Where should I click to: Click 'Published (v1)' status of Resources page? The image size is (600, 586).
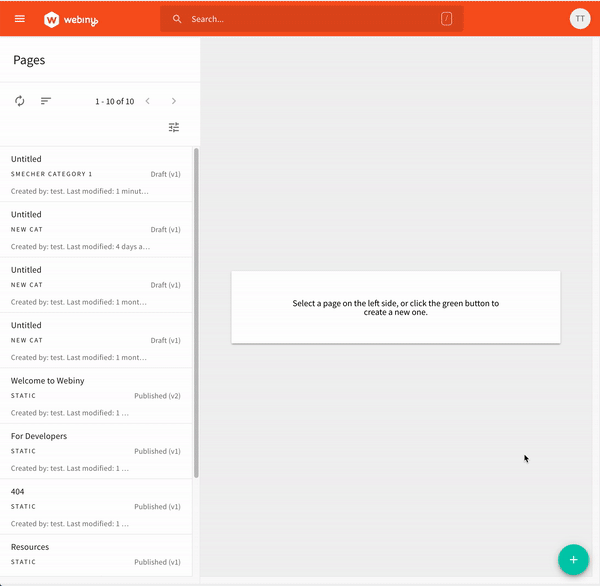(x=157, y=562)
